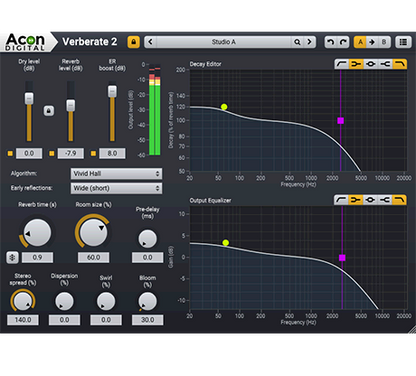
Task: Select the yellow node in Decay Editor
Action: (224, 107)
